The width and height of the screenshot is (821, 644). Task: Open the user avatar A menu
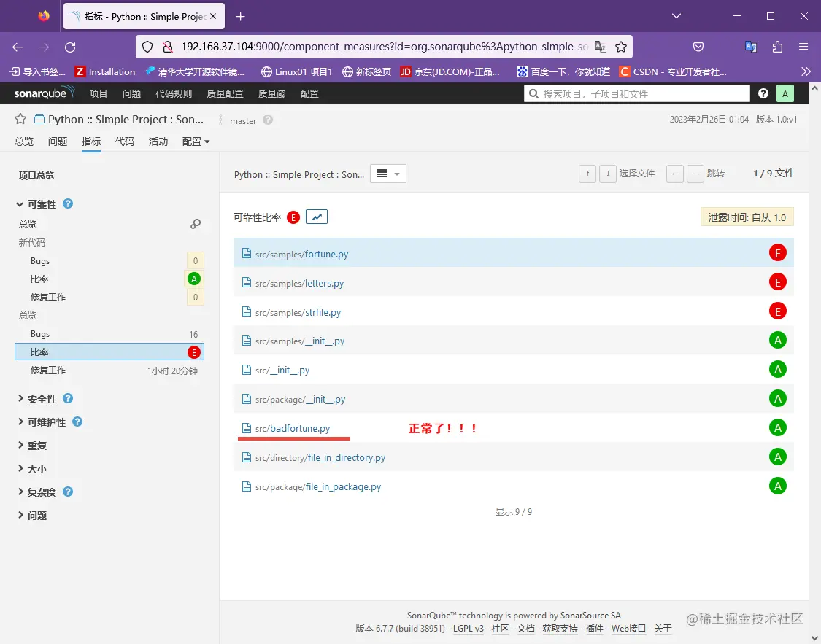(x=785, y=93)
